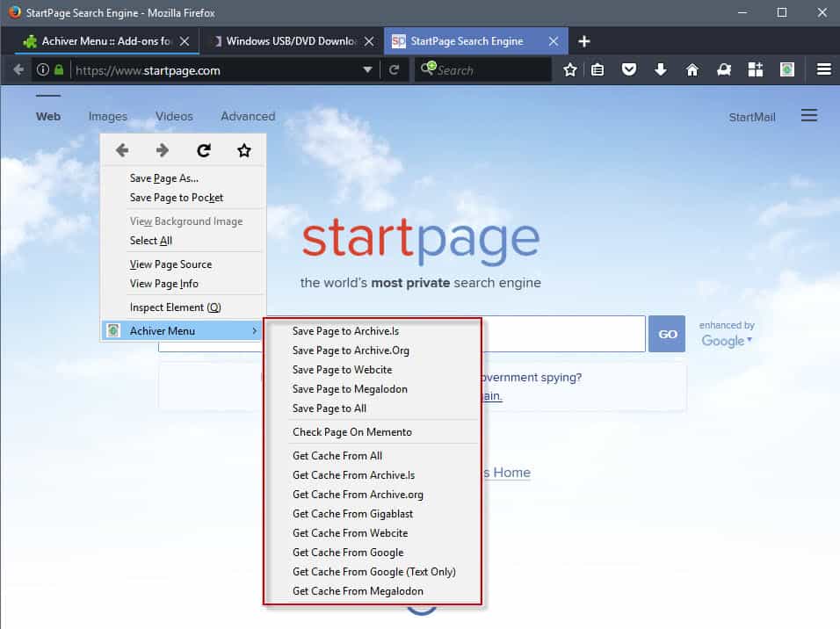Open the StartMail link
The height and width of the screenshot is (629, 840).
point(751,118)
